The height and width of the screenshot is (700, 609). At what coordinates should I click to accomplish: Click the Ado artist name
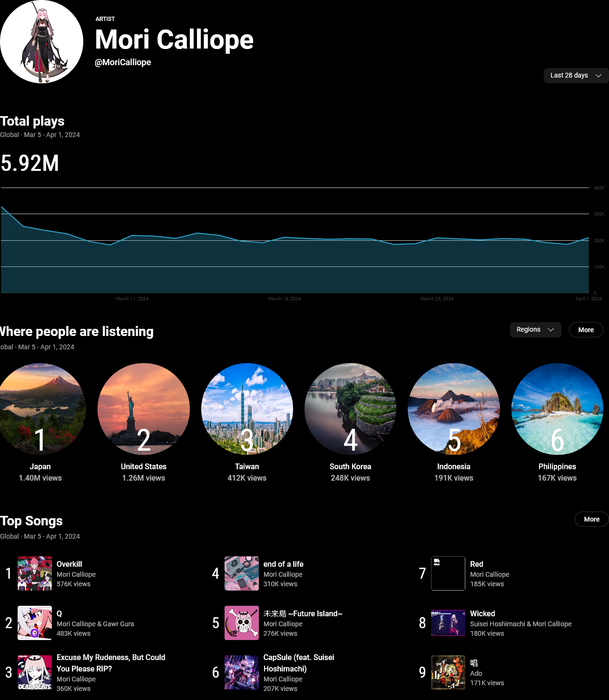[476, 673]
